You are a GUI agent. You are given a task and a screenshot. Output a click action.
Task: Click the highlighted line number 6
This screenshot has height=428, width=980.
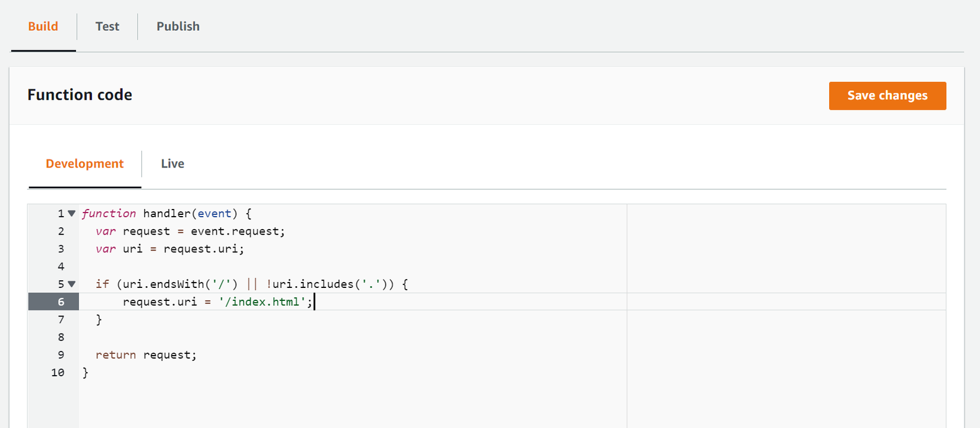pyautogui.click(x=61, y=302)
